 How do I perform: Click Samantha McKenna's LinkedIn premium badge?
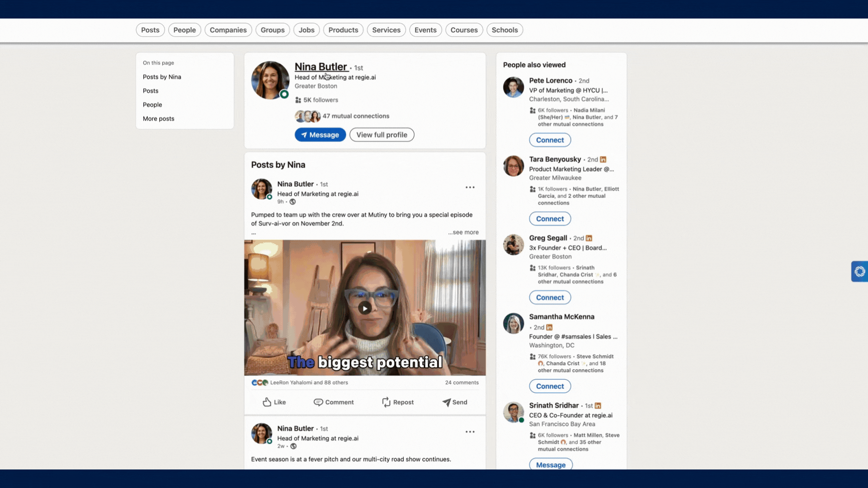(x=549, y=328)
